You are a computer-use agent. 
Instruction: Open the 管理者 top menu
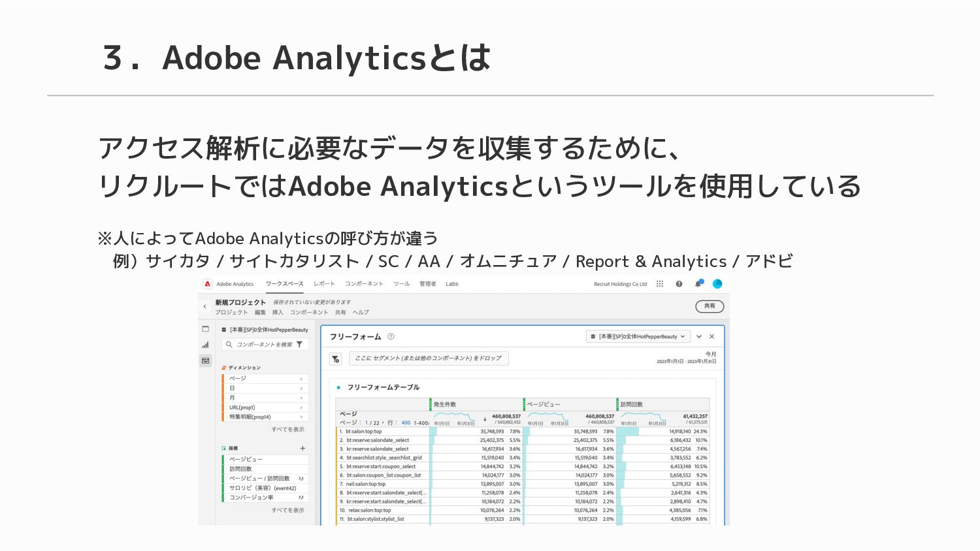(428, 284)
